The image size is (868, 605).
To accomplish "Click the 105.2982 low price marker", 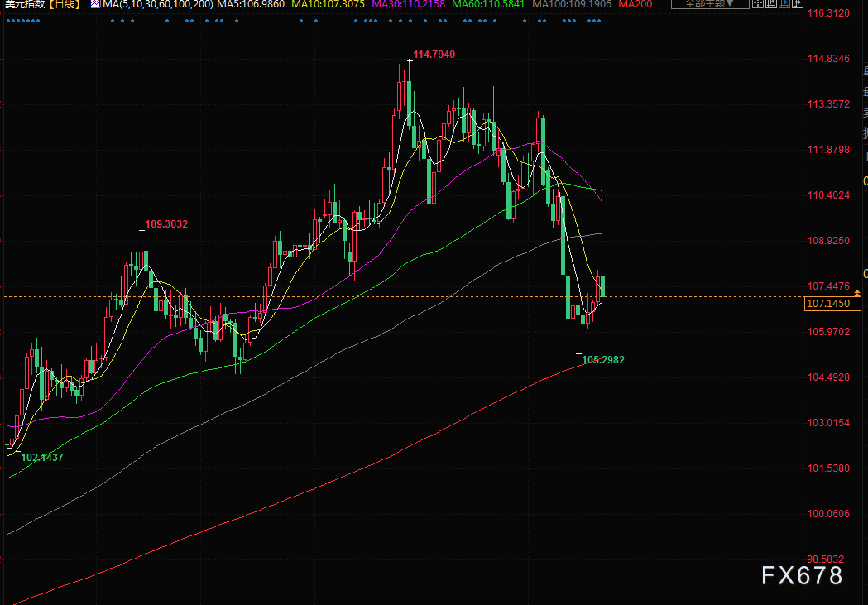I will pos(603,360).
